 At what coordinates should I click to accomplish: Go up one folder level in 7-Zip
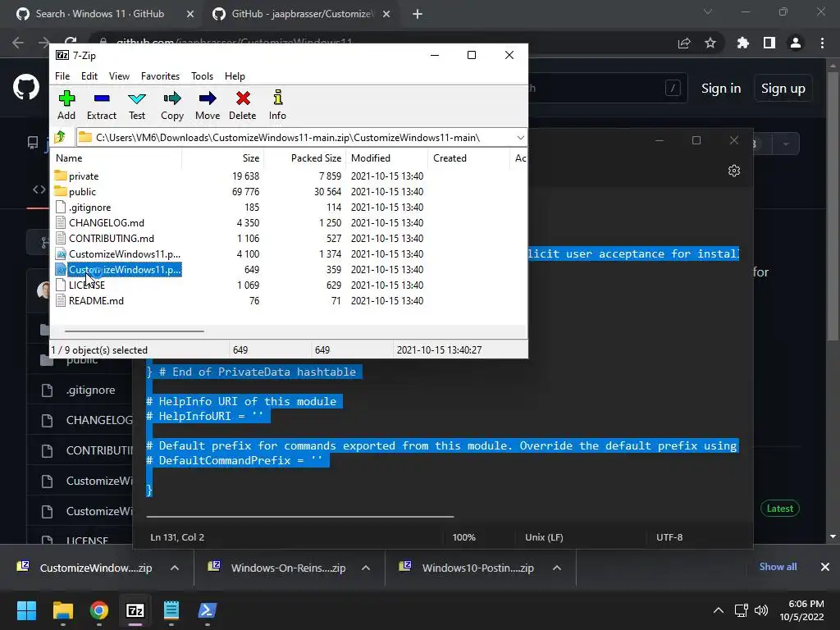pos(61,137)
